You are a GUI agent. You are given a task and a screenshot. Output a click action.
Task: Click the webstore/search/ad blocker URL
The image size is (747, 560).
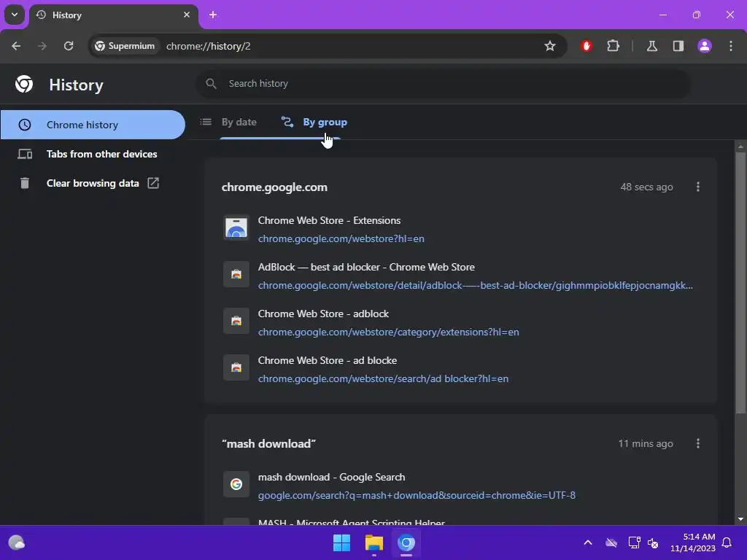click(383, 378)
